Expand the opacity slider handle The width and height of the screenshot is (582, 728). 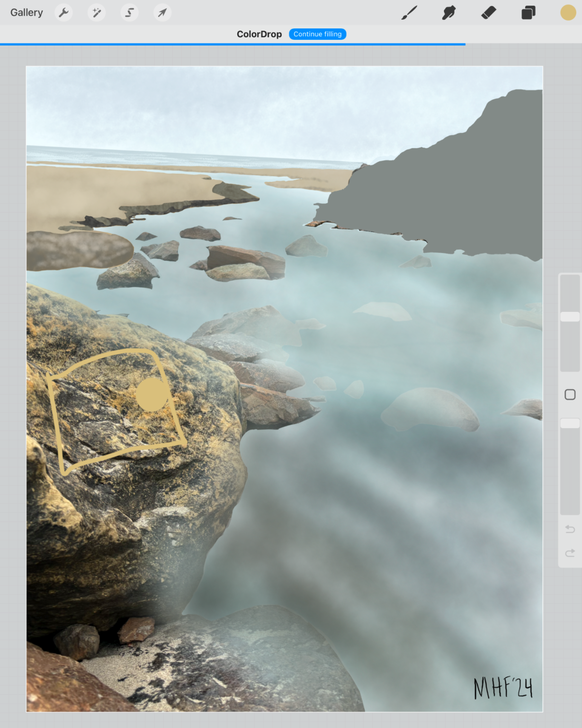click(570, 422)
